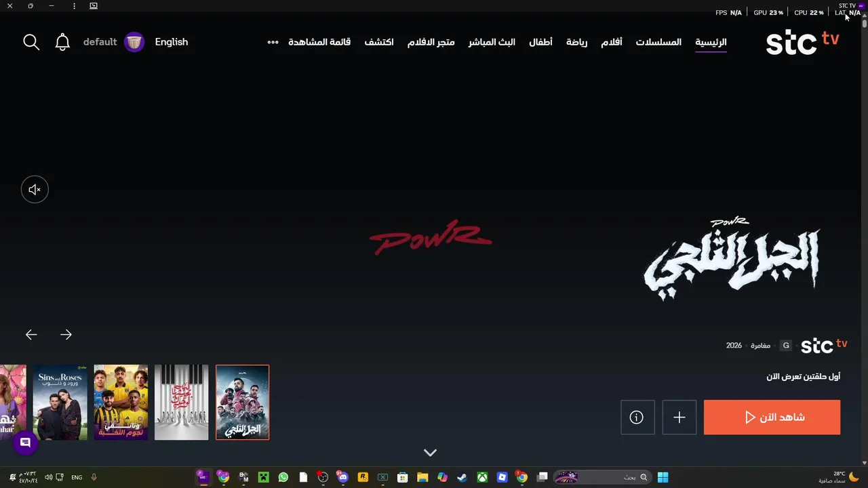Screen dimensions: 868x488
Task: Click شاهد الآن watch now button
Action: 772,417
